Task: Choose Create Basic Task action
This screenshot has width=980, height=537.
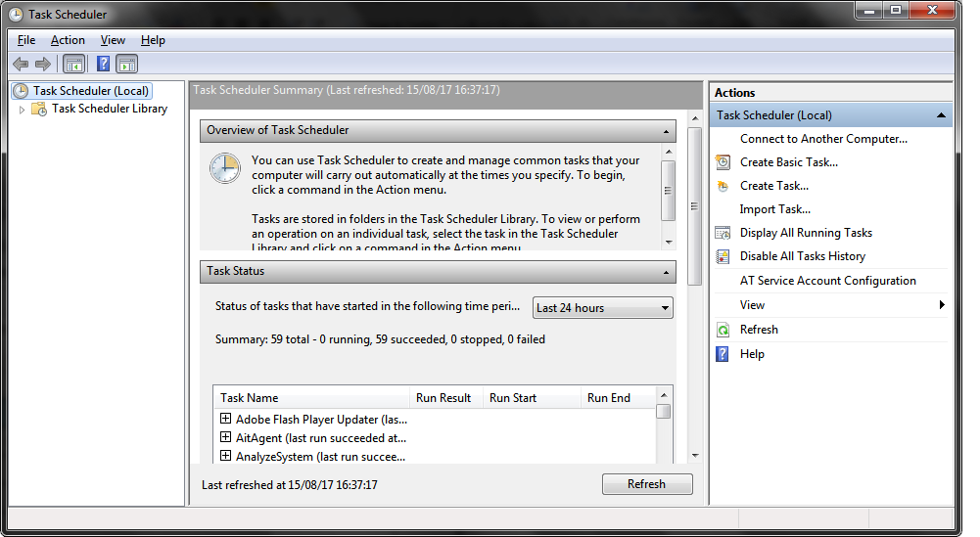Action: [x=789, y=162]
